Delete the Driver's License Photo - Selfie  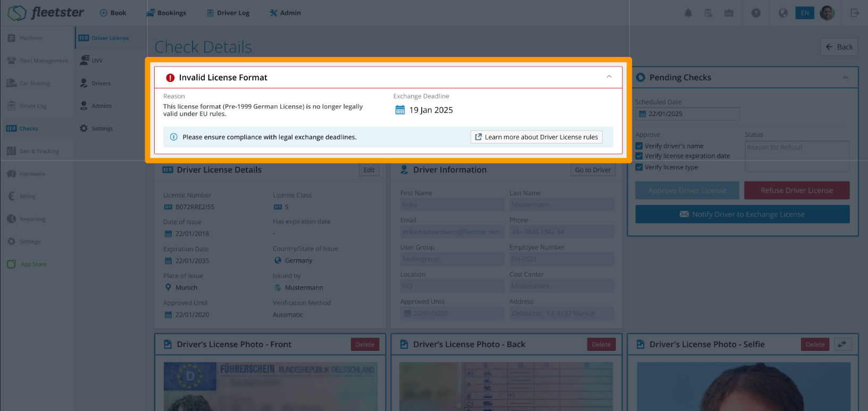click(815, 344)
